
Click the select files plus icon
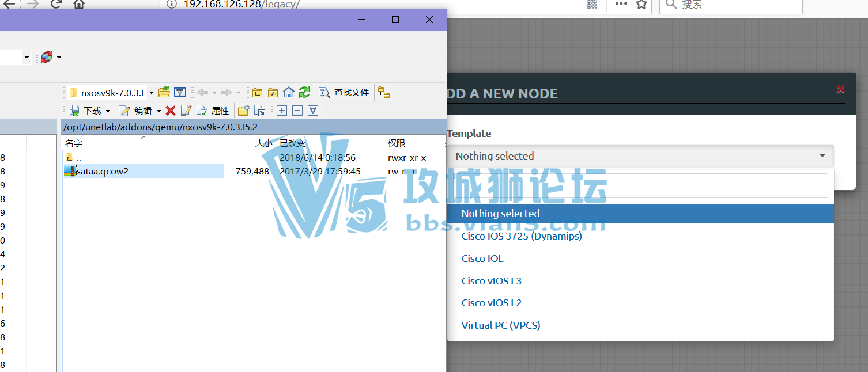pyautogui.click(x=282, y=111)
